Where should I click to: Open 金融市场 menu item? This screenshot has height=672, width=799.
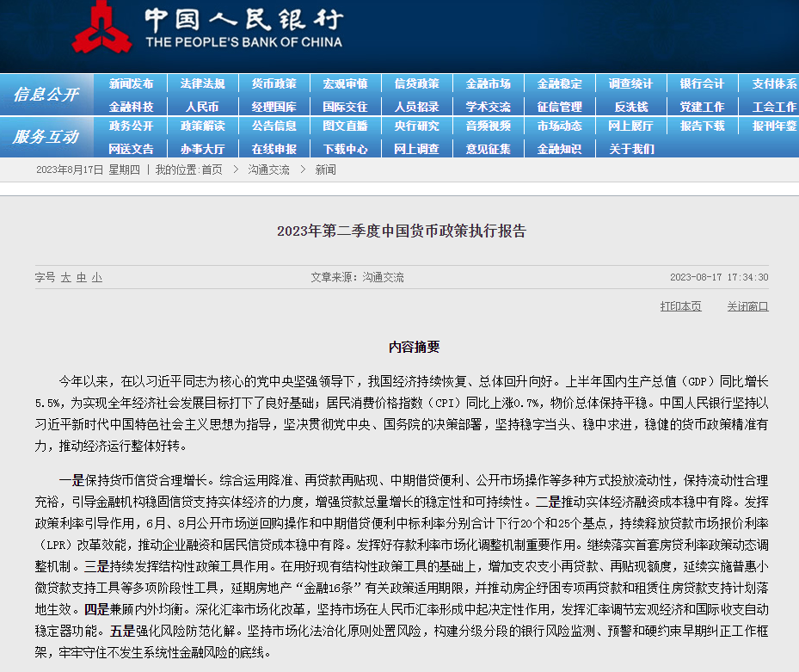(488, 83)
